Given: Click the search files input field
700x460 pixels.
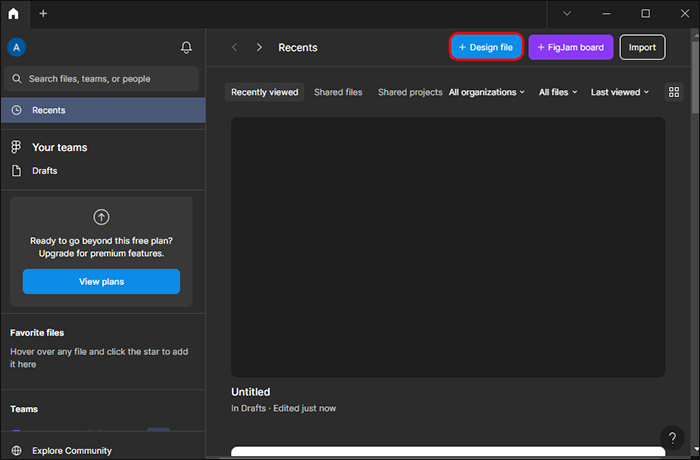Looking at the screenshot, I should 104,78.
